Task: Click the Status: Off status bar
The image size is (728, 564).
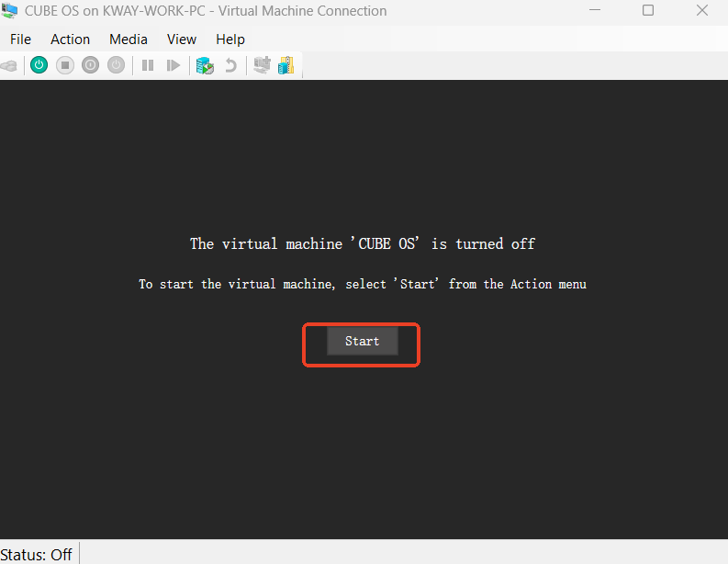Action: pyautogui.click(x=37, y=554)
